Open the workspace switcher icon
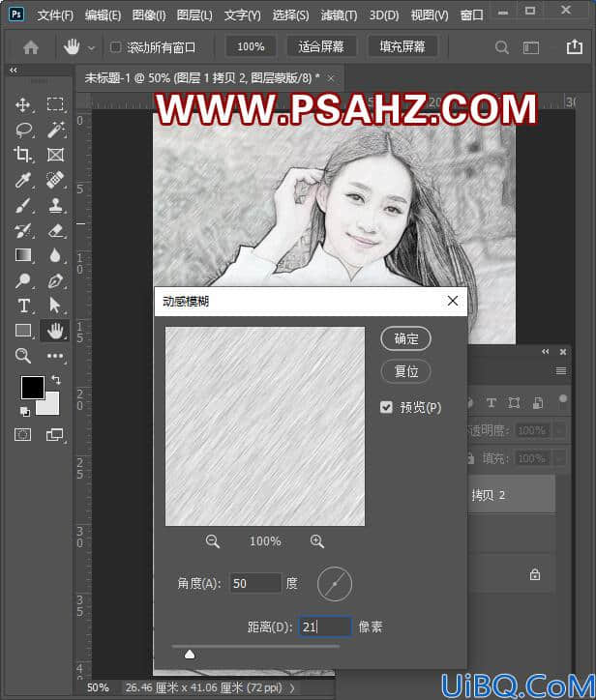Screen dimensions: 596x700 pos(531,47)
